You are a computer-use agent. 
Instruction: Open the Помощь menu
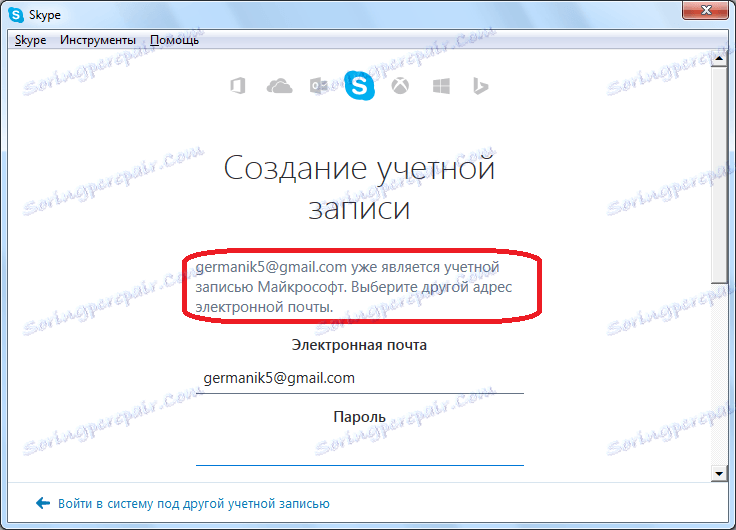[174, 40]
